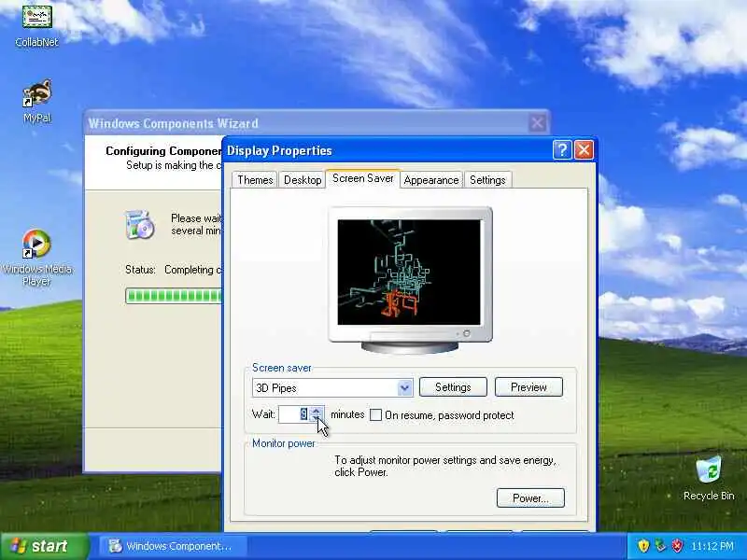Open the Settings tab

[487, 180]
